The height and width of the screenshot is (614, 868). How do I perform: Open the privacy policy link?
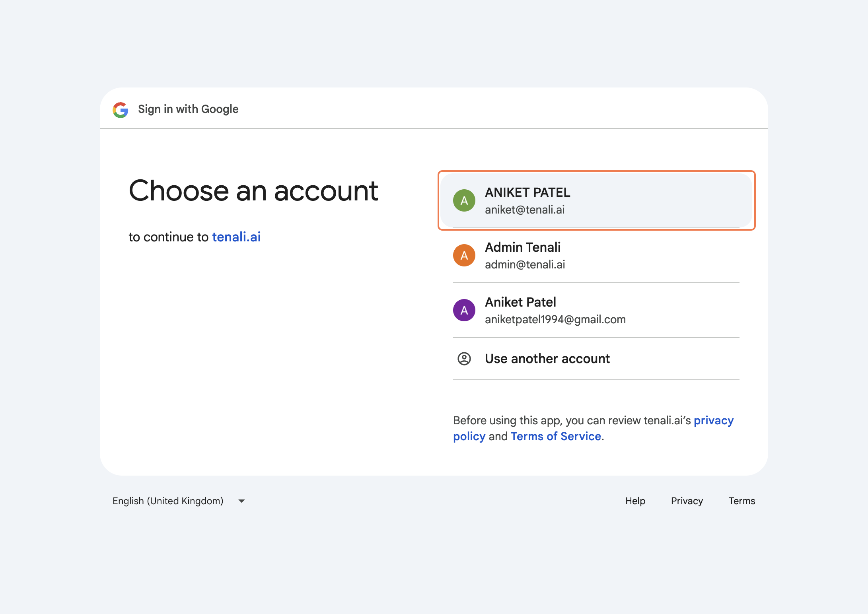coord(713,421)
